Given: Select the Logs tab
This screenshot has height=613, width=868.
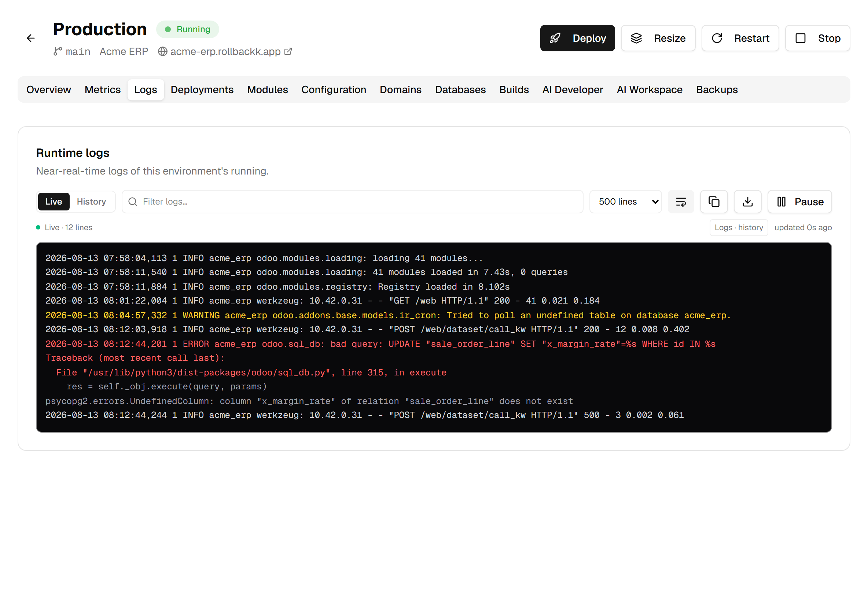Looking at the screenshot, I should click(x=146, y=89).
